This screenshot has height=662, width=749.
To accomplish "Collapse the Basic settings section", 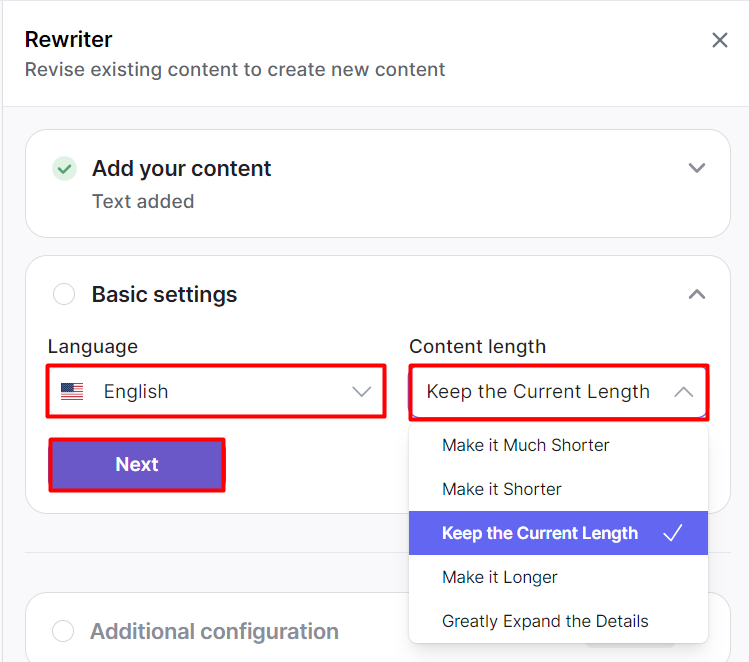I will (697, 294).
